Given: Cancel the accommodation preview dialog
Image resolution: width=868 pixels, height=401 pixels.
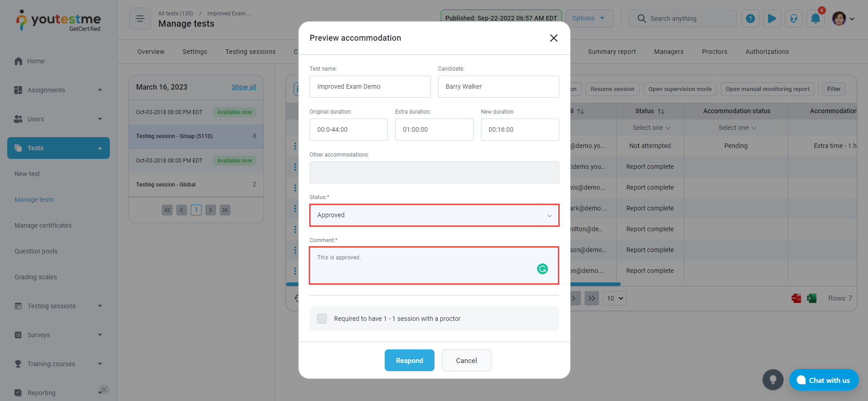Looking at the screenshot, I should [x=466, y=360].
